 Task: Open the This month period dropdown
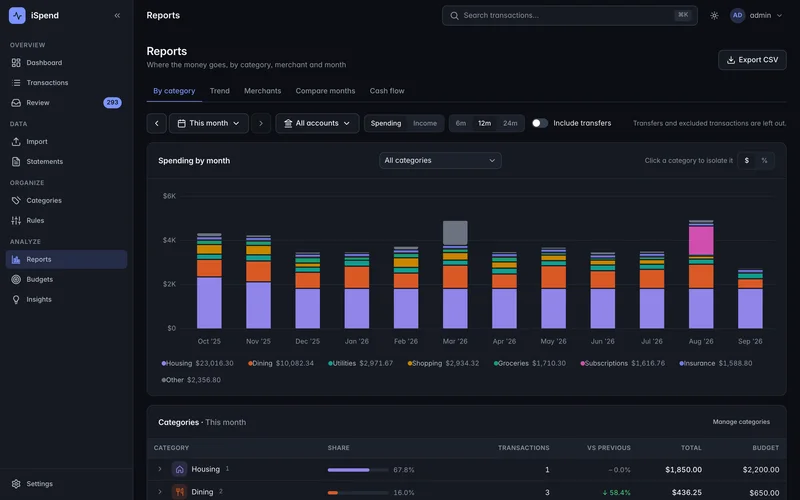pyautogui.click(x=209, y=123)
